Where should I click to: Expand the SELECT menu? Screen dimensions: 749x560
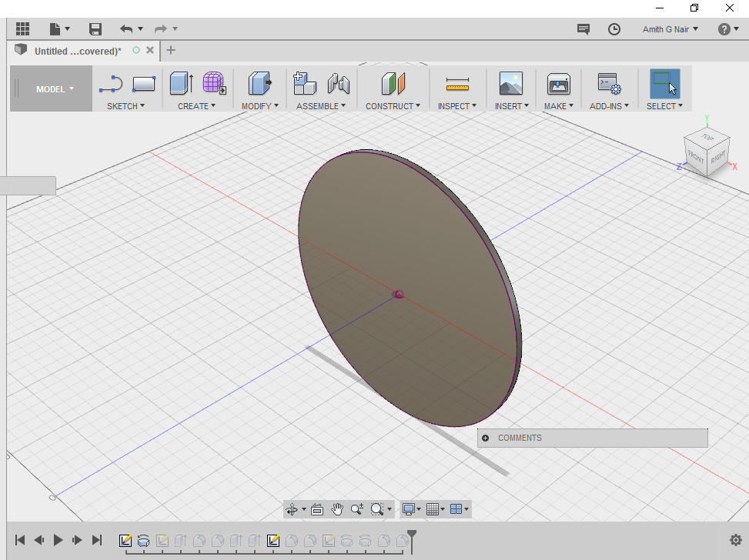click(x=664, y=106)
